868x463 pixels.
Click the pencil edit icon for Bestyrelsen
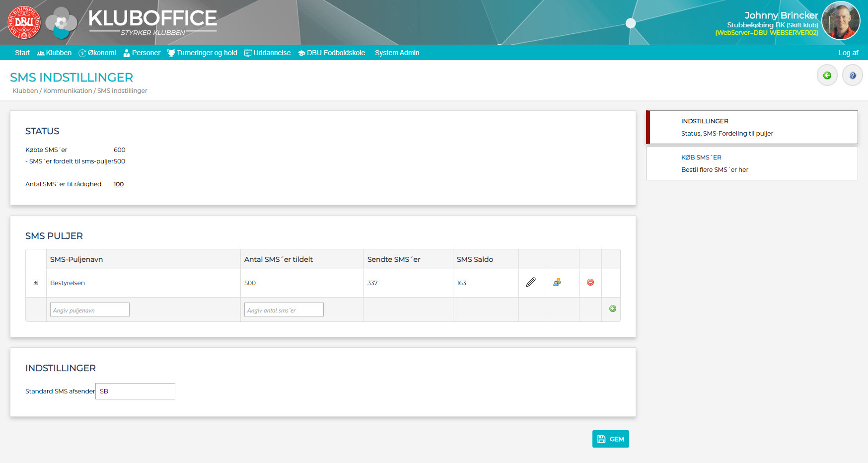(531, 283)
